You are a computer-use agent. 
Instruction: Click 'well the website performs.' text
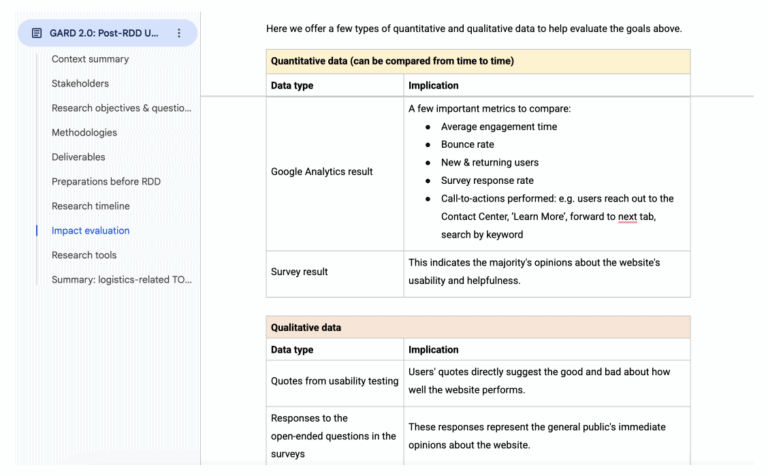point(467,390)
